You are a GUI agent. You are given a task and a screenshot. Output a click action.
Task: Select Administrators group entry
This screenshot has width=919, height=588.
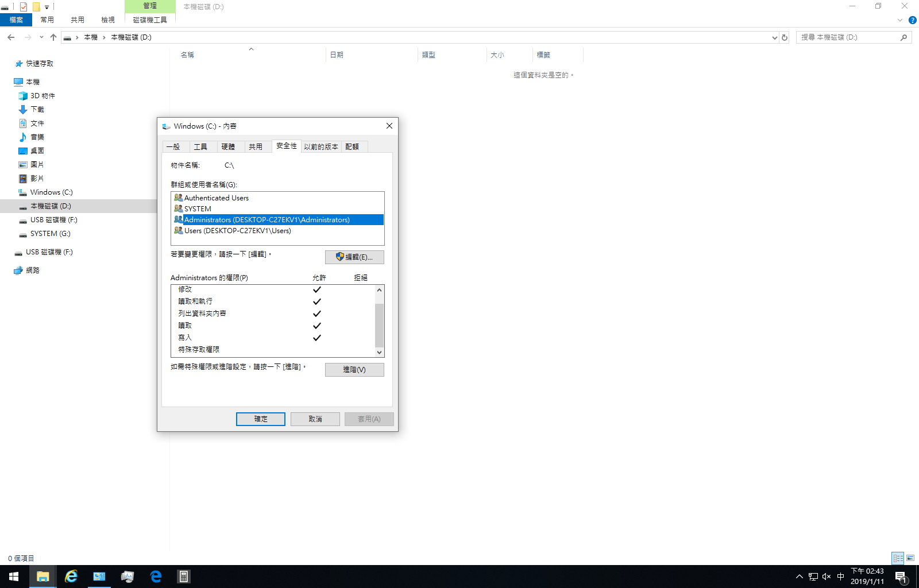(278, 220)
